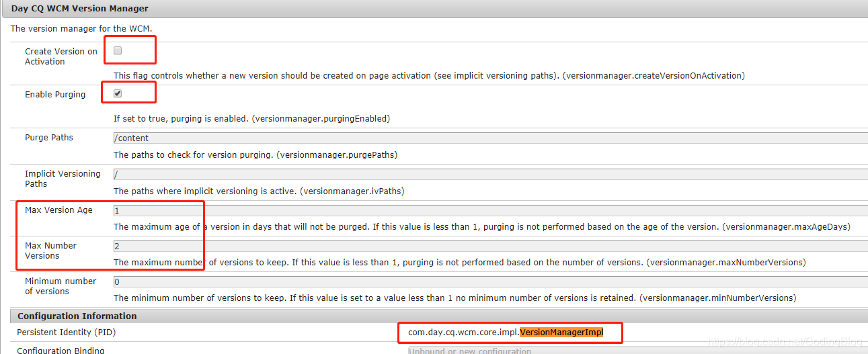Edit the Purge Paths field
This screenshot has height=354, width=868.
490,138
